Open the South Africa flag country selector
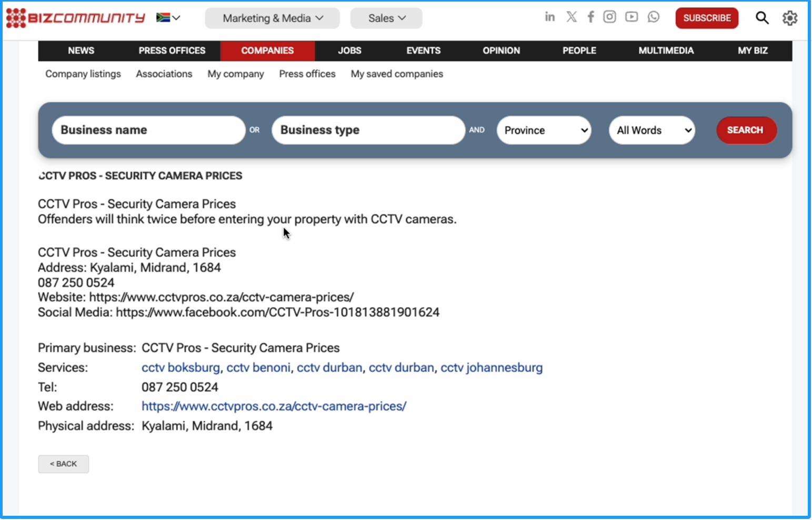The height and width of the screenshot is (520, 812). tap(168, 17)
